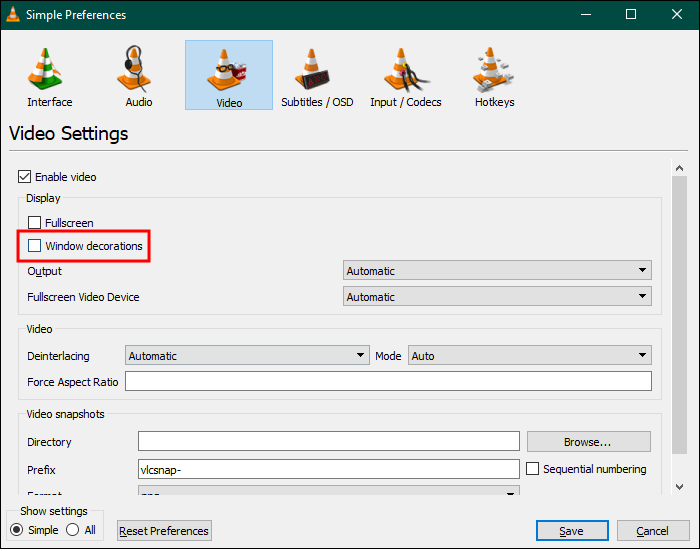This screenshot has width=700, height=549.
Task: Enable the Fullscreen checkbox
Action: point(35,223)
